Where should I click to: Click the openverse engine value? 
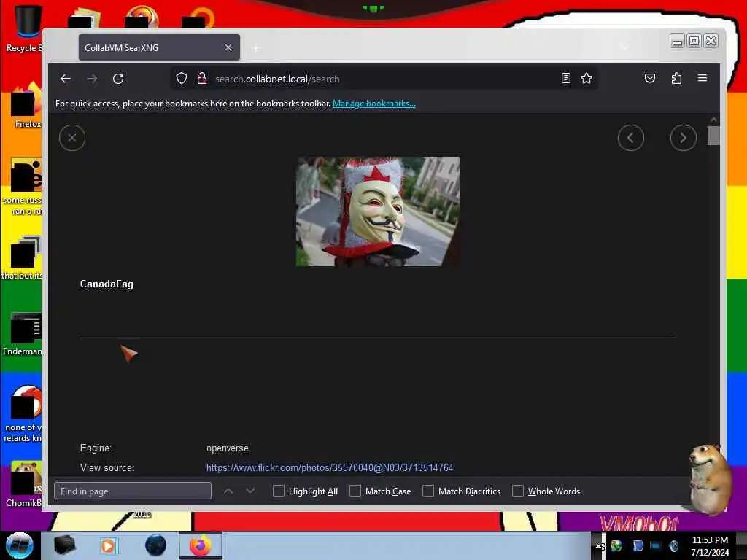point(228,448)
